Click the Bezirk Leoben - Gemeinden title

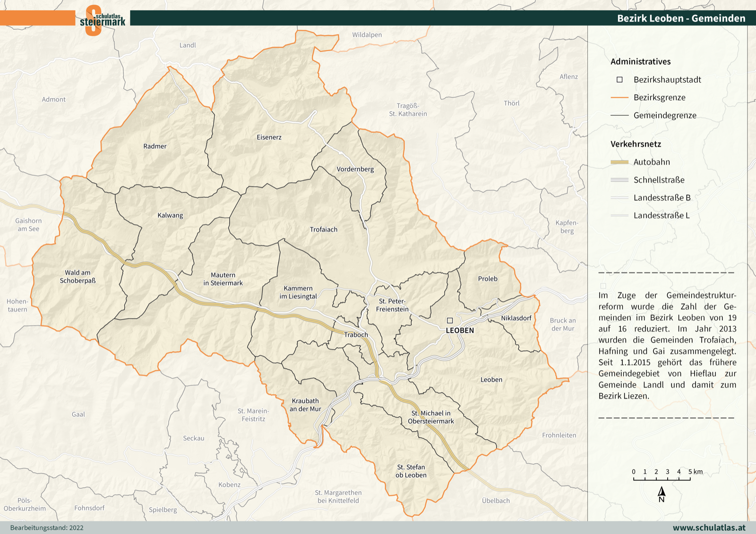(681, 18)
